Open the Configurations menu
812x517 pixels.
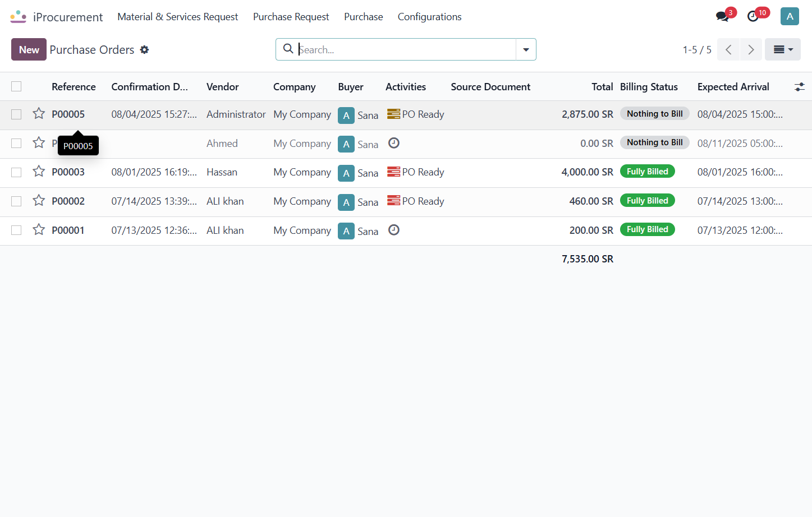(430, 17)
